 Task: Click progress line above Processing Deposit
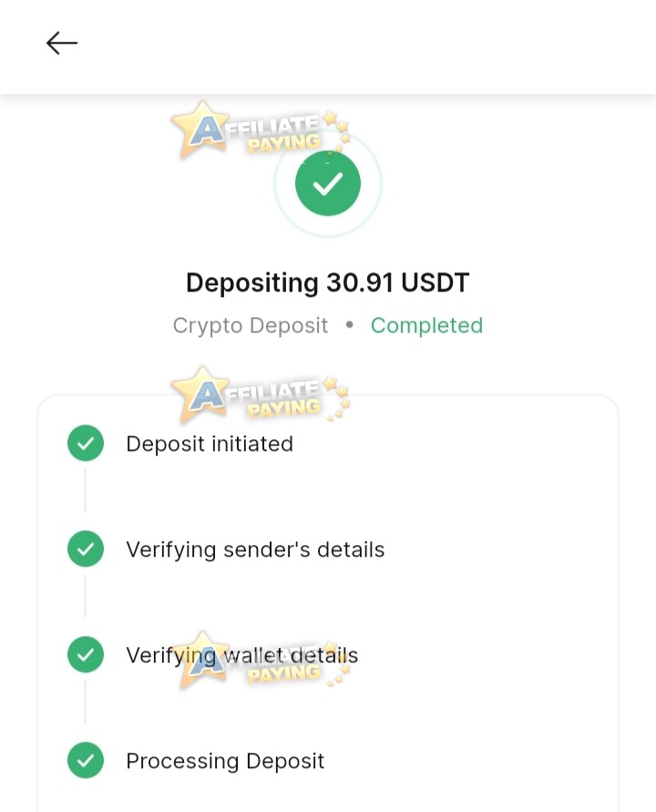click(x=86, y=702)
